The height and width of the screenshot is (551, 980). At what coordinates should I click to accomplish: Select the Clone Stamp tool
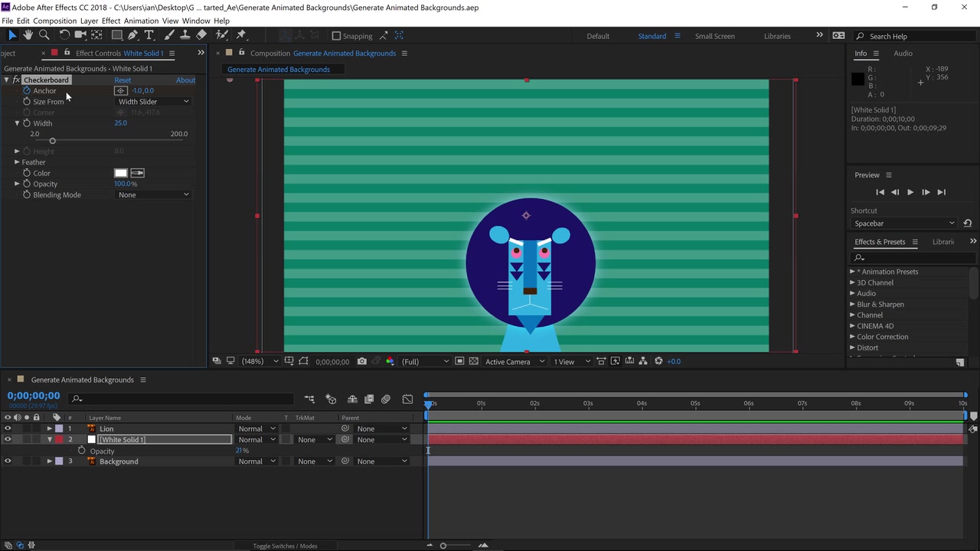185,35
